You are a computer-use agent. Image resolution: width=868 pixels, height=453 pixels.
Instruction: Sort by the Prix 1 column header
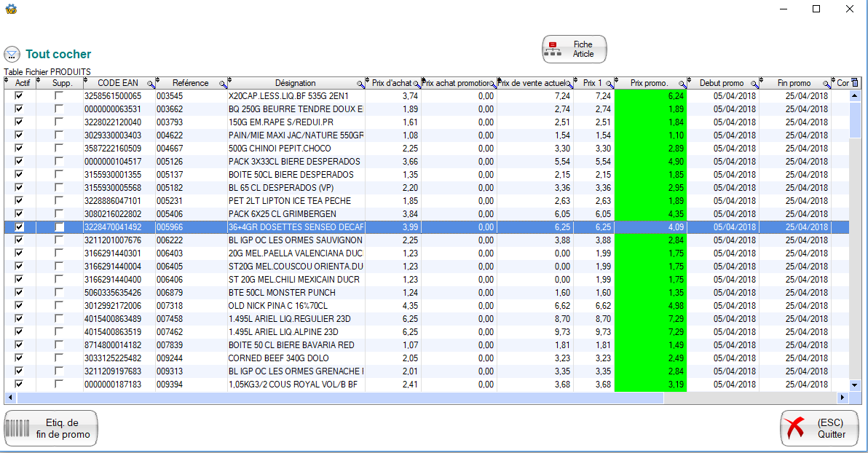pyautogui.click(x=592, y=83)
